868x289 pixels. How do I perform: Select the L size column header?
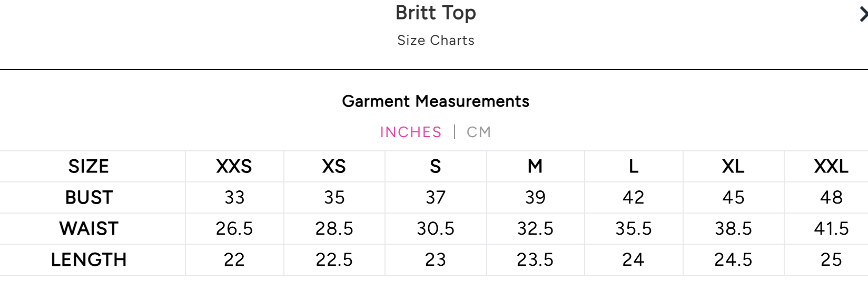(x=633, y=167)
